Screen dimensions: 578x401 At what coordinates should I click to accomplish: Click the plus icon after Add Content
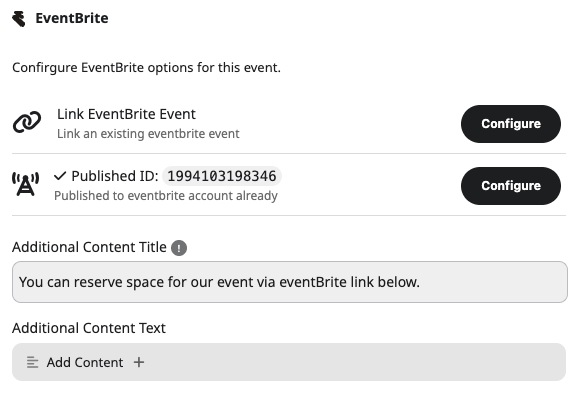click(139, 362)
